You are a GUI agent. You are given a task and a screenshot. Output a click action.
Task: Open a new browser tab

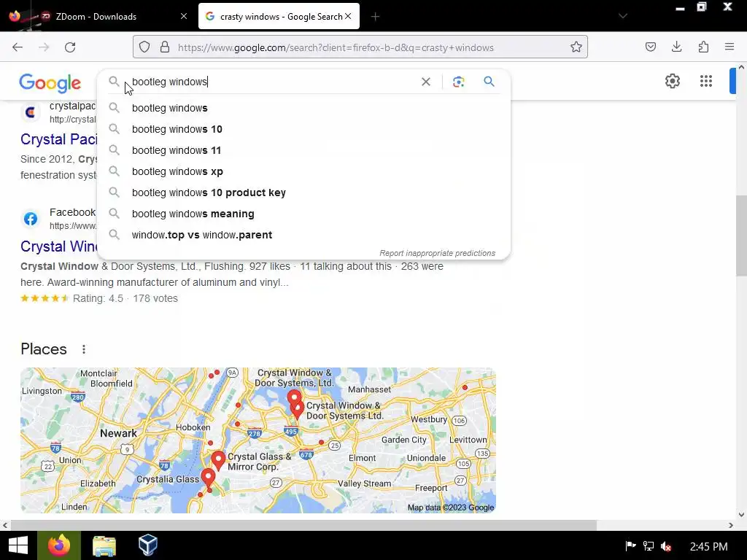click(375, 17)
